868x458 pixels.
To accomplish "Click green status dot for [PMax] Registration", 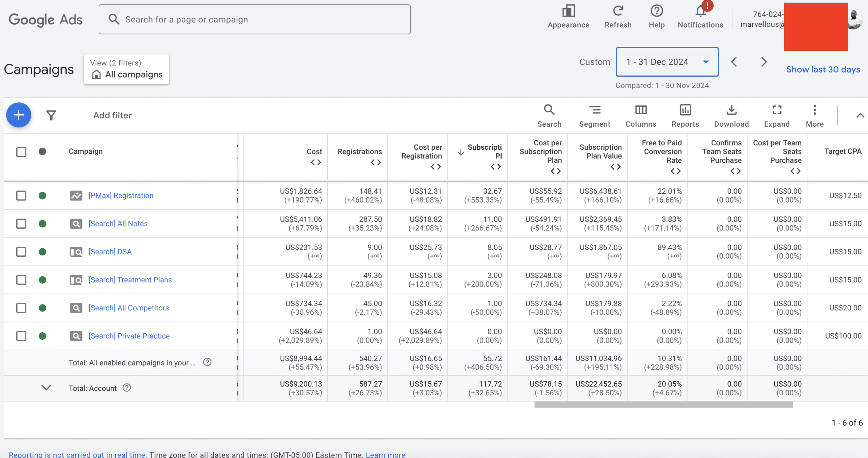I will [x=42, y=195].
